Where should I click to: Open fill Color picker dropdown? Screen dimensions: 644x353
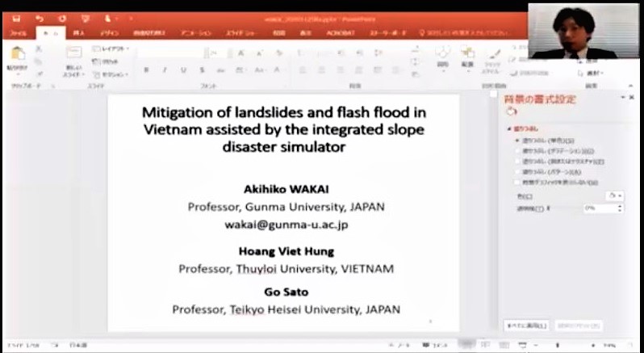click(x=614, y=196)
